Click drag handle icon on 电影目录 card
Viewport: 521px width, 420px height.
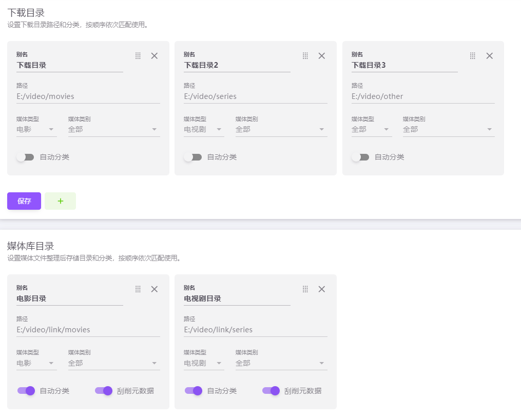[x=138, y=289]
